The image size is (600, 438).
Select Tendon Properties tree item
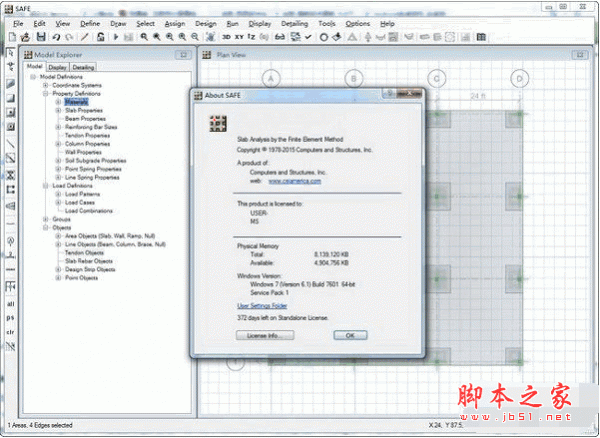[87, 135]
